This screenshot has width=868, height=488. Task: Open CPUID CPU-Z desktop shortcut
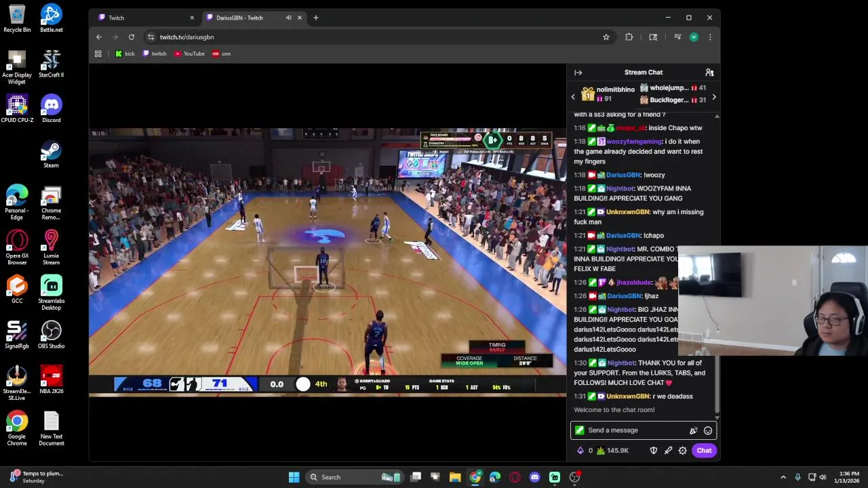(x=17, y=108)
